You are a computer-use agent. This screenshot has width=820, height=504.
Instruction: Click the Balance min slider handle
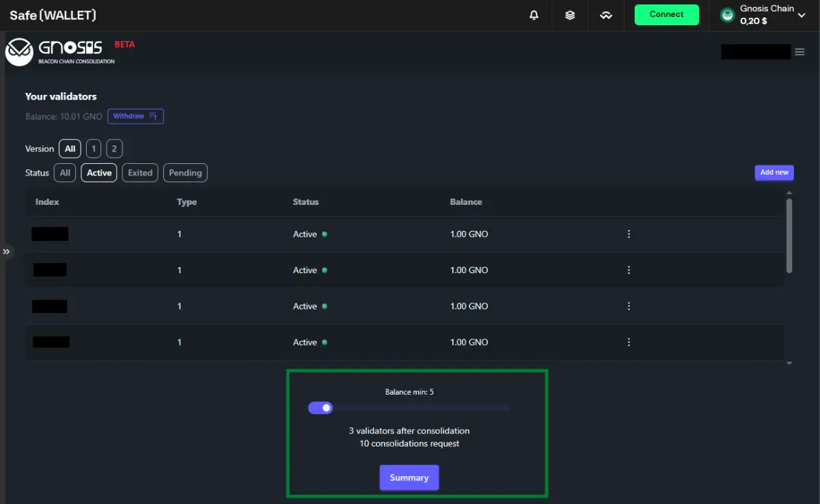pyautogui.click(x=327, y=408)
